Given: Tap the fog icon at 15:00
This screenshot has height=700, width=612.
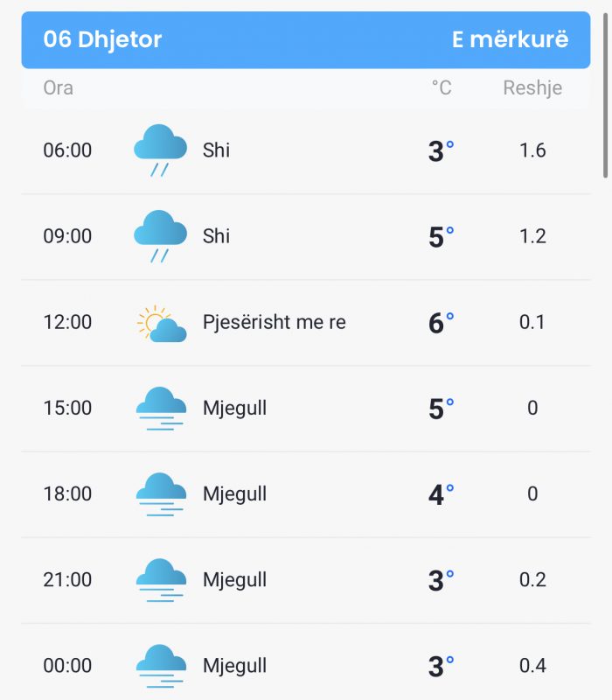Looking at the screenshot, I should [x=161, y=409].
